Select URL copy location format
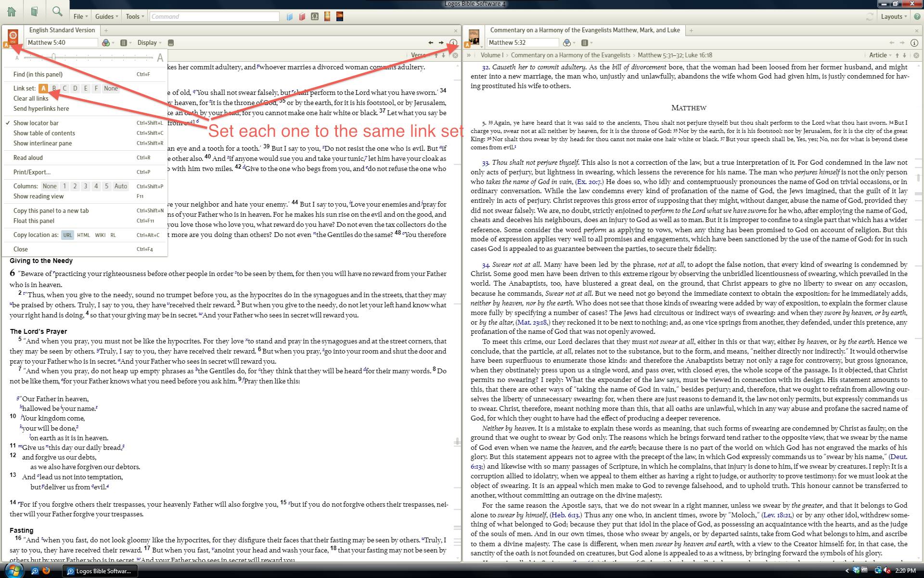The image size is (924, 578). pyautogui.click(x=67, y=235)
